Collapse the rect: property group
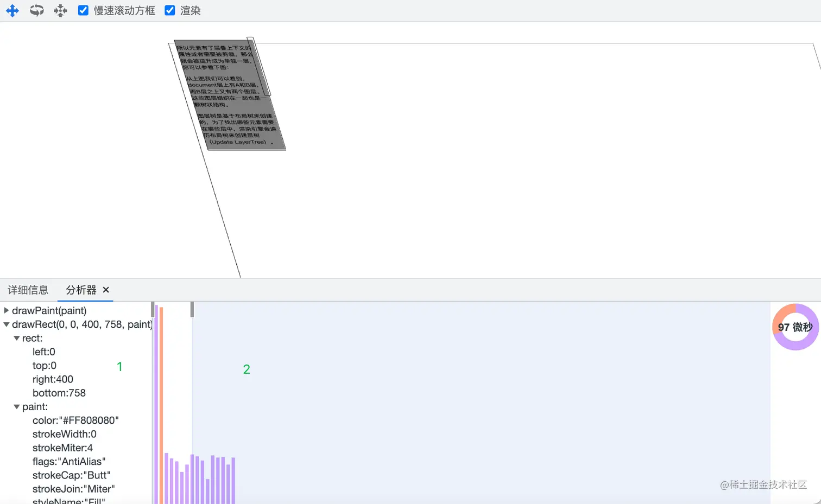This screenshot has height=504, width=821. (17, 338)
